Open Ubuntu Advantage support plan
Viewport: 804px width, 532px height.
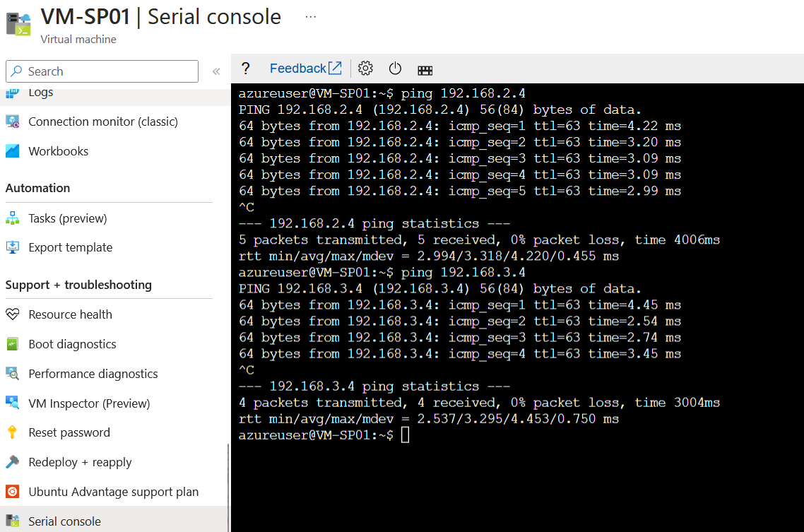pos(114,492)
